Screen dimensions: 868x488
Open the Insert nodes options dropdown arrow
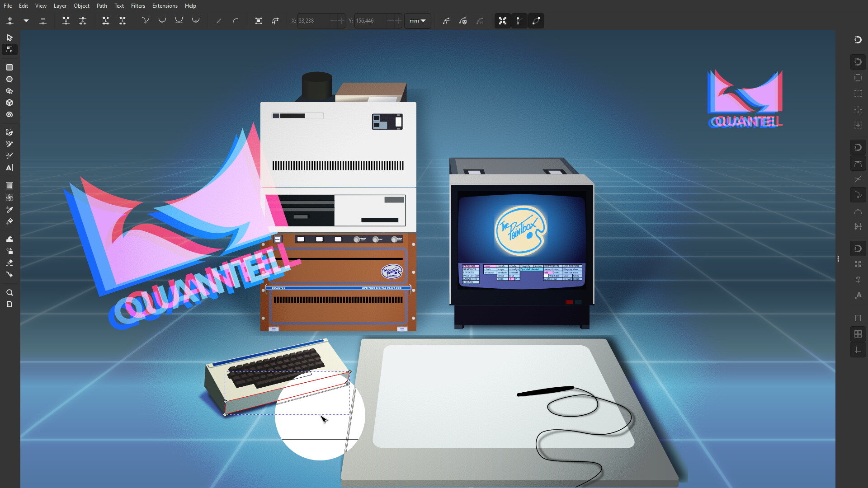[26, 21]
